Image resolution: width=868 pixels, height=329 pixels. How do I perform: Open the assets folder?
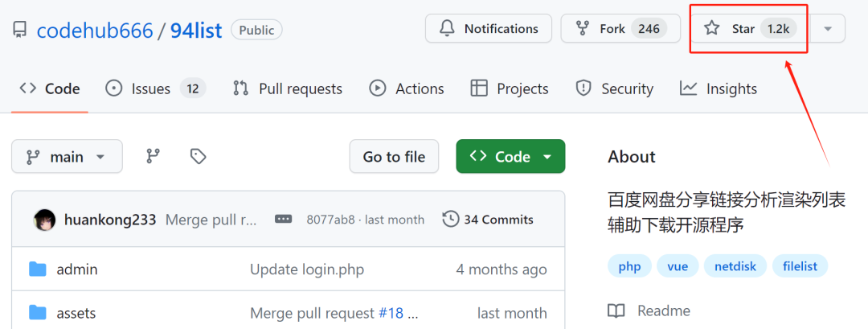(76, 313)
